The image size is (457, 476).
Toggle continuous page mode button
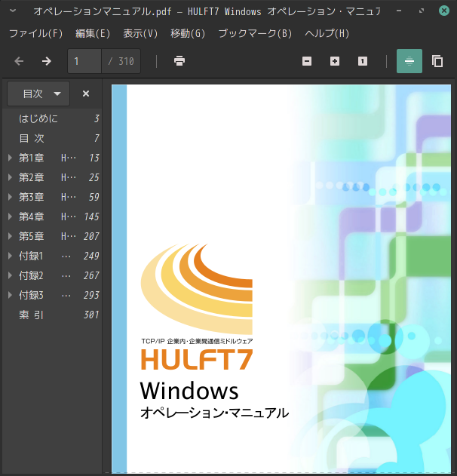409,61
